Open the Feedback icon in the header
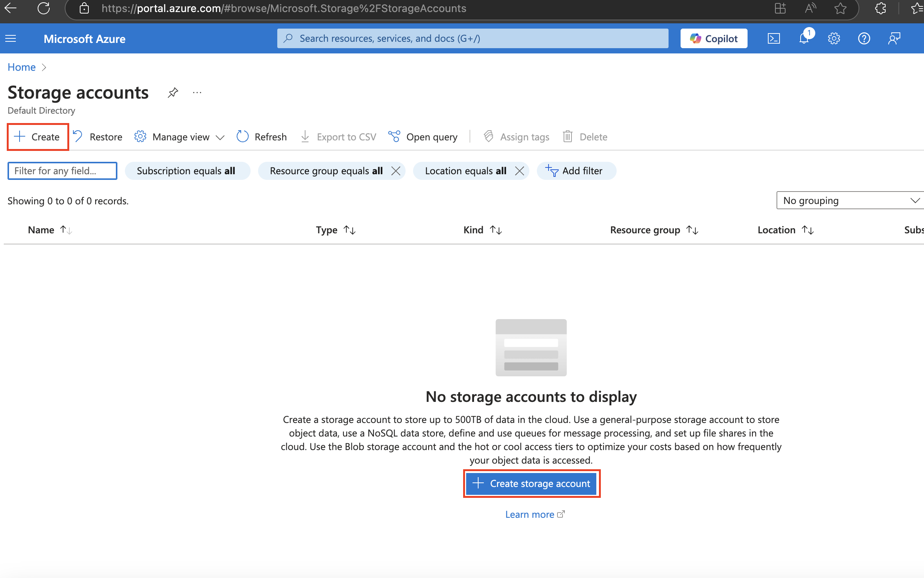Viewport: 924px width, 578px height. [x=894, y=39]
